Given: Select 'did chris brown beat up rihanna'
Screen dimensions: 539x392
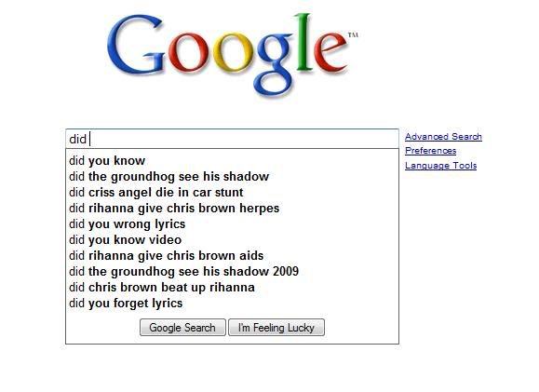Looking at the screenshot, I should coord(232,287).
